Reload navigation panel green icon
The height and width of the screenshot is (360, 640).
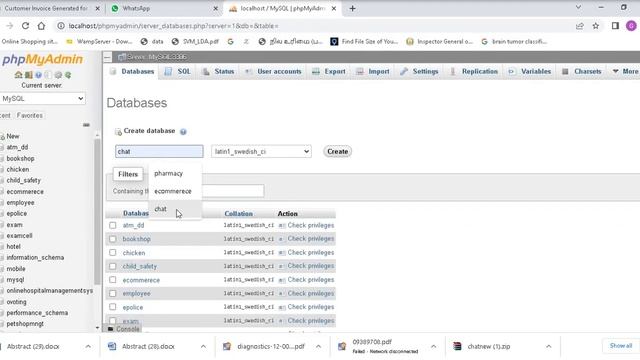(x=68, y=75)
